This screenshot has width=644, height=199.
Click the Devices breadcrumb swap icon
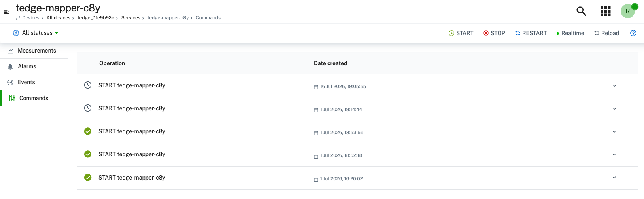(x=18, y=18)
